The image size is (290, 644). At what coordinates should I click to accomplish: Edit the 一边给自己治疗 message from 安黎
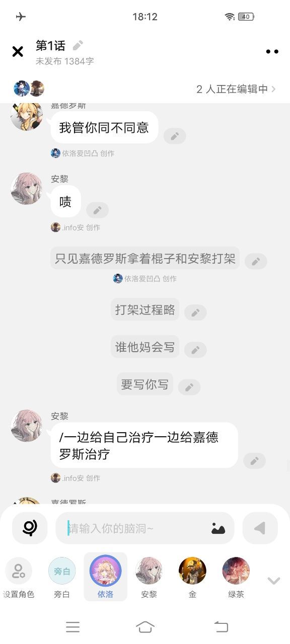[254, 461]
